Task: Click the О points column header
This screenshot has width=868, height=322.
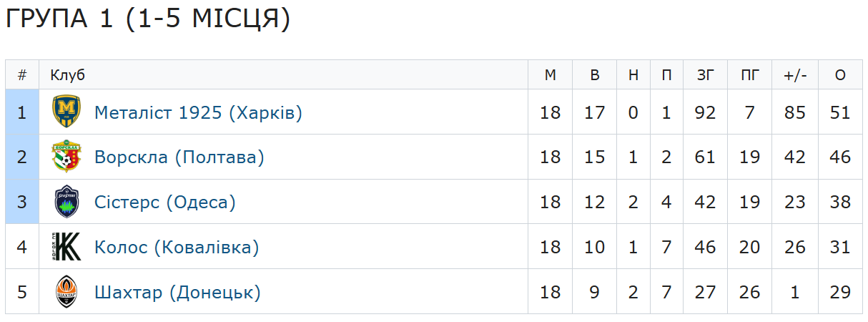Action: pos(840,75)
